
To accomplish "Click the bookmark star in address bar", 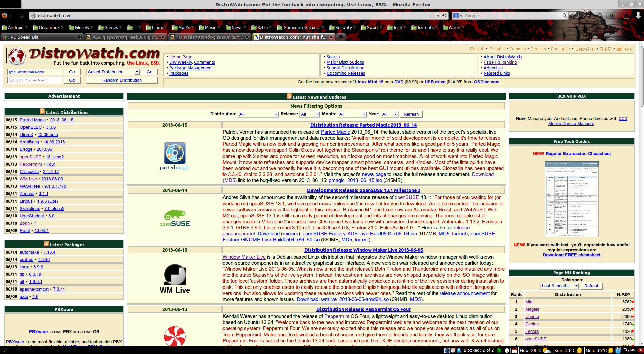I will pos(432,16).
